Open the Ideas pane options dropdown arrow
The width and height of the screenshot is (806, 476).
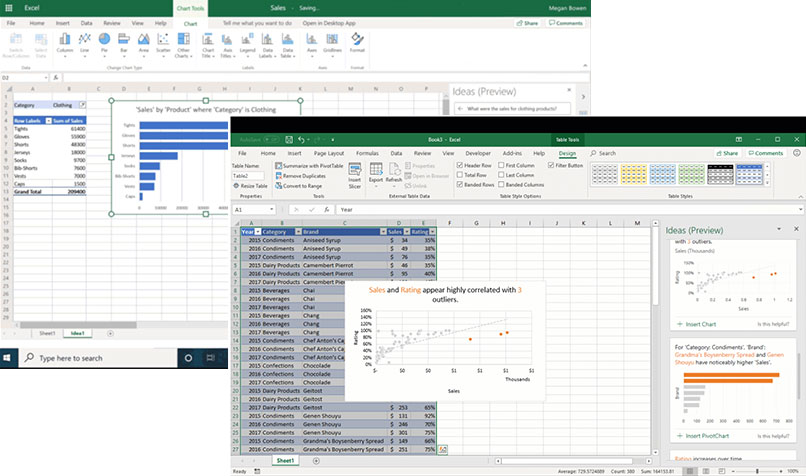click(779, 229)
